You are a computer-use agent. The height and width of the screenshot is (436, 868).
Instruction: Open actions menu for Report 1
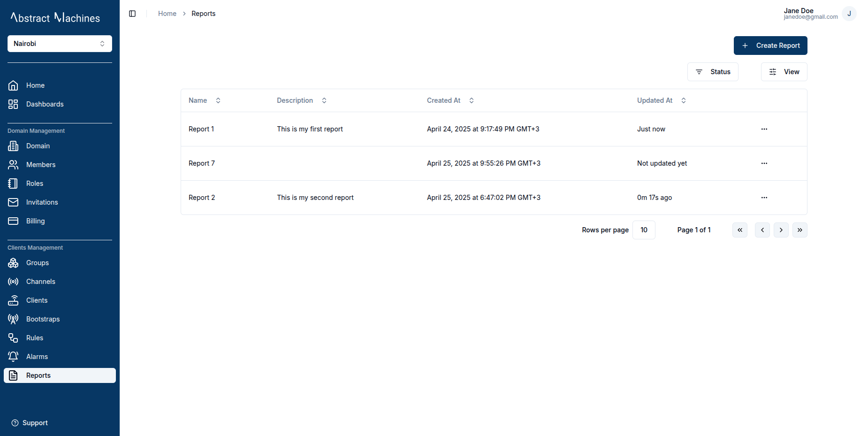[x=764, y=129]
